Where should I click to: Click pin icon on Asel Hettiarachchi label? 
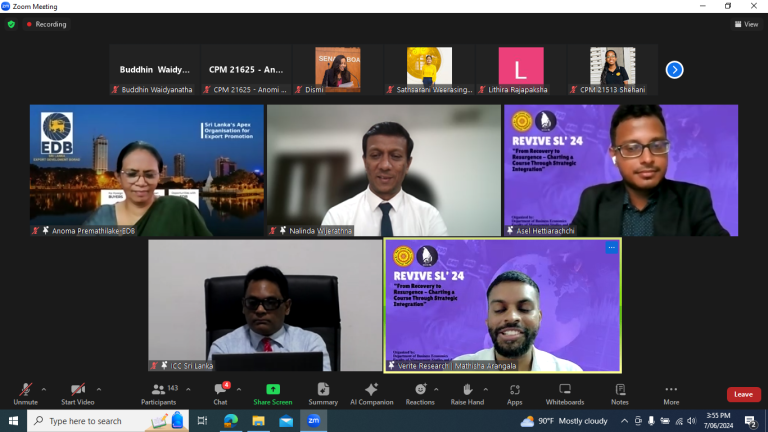(510, 230)
